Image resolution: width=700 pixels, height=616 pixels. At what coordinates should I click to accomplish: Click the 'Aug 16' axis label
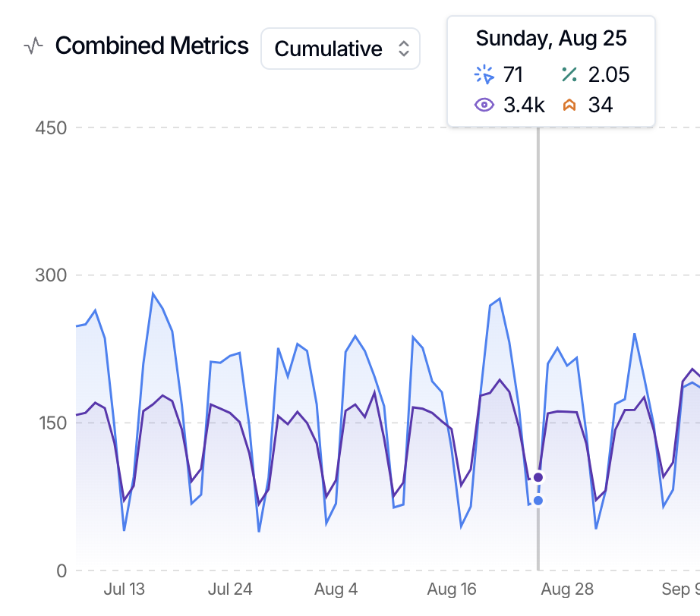(x=452, y=589)
